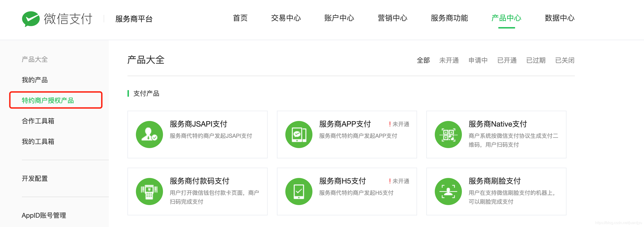Click description 服务商代特约商户发起H5支付

pos(356,193)
